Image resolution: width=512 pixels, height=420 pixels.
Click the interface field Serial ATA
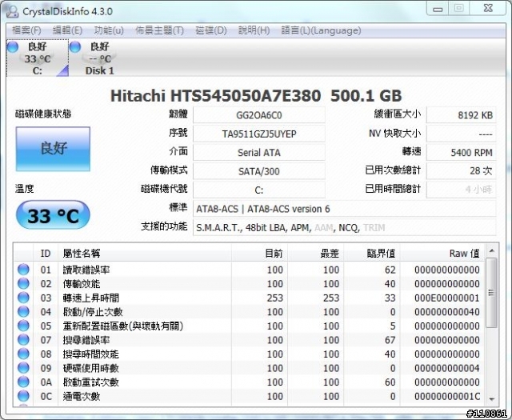click(x=259, y=153)
